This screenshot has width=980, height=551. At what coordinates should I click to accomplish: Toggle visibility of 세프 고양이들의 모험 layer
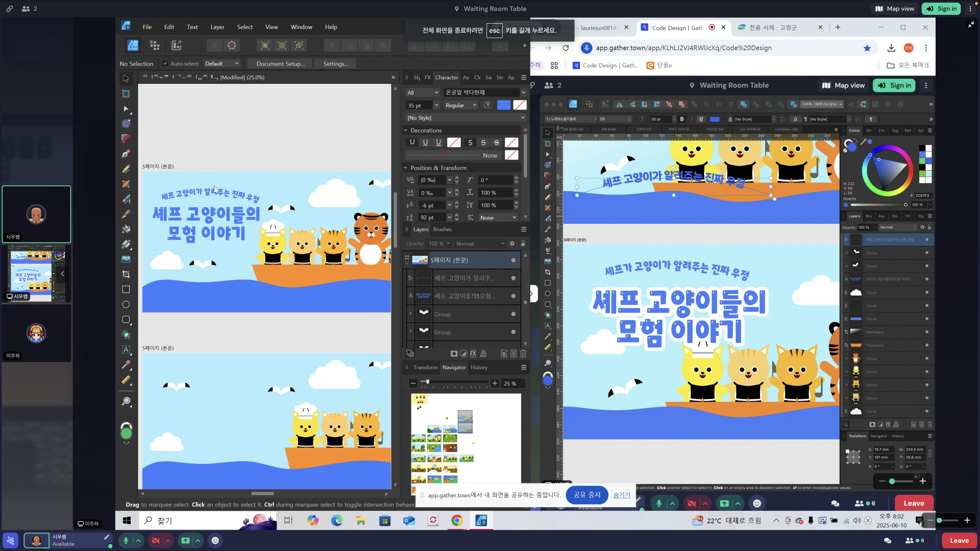(513, 296)
